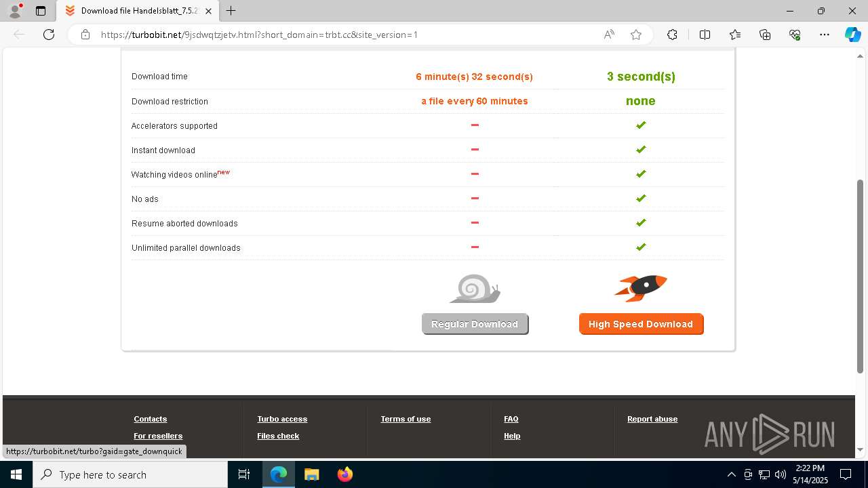868x488 pixels.
Task: Show hidden system tray icons
Action: (x=731, y=474)
